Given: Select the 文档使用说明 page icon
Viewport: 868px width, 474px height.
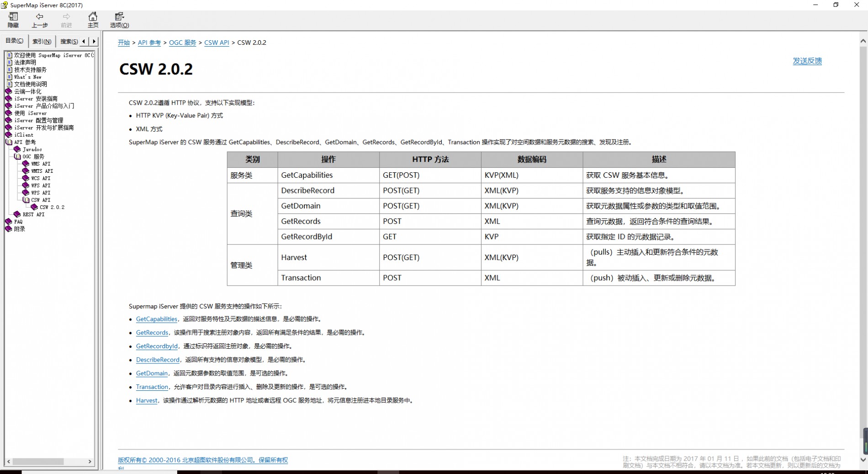Looking at the screenshot, I should click(x=10, y=84).
